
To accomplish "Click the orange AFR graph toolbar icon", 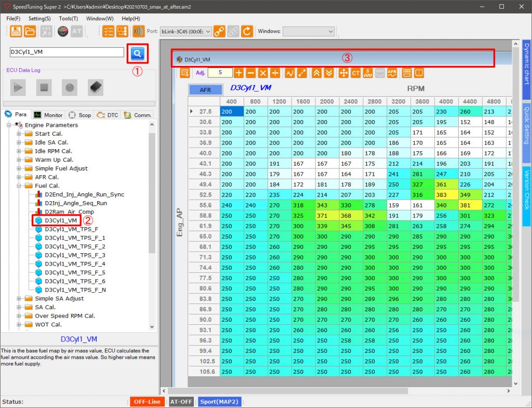I will (x=392, y=73).
